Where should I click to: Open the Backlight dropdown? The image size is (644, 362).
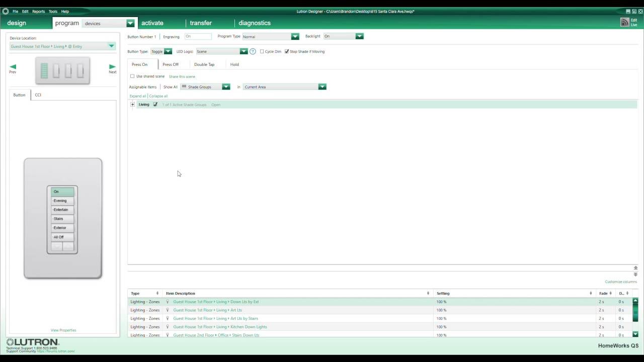pos(359,36)
